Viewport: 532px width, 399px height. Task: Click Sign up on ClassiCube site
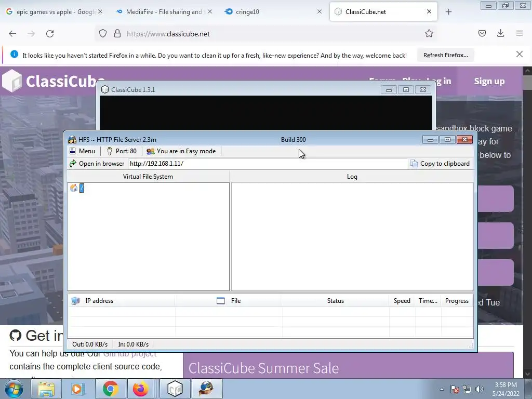coord(489,81)
